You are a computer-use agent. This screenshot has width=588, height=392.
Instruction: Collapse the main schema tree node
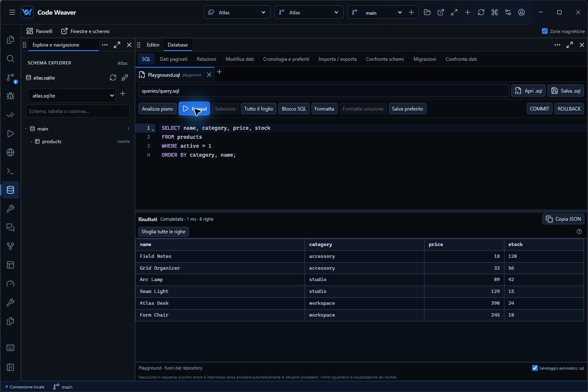(x=26, y=129)
